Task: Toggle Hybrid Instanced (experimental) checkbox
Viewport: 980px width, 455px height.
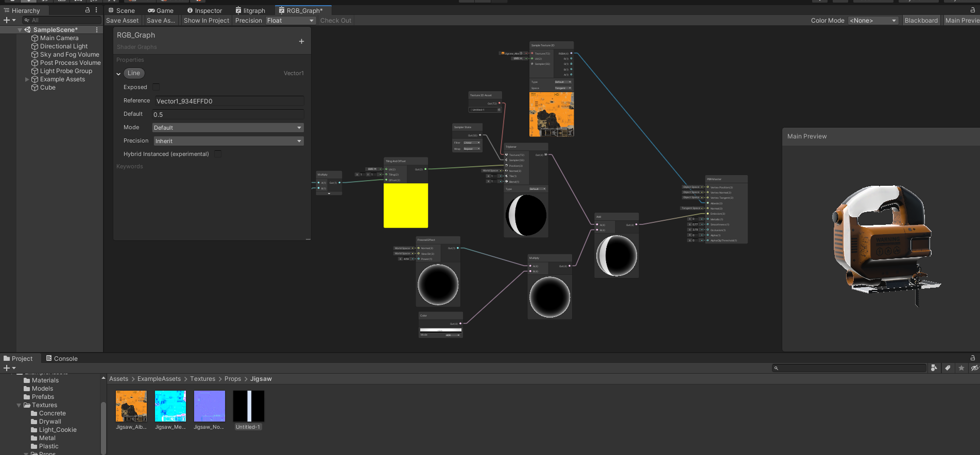Action: (x=218, y=154)
